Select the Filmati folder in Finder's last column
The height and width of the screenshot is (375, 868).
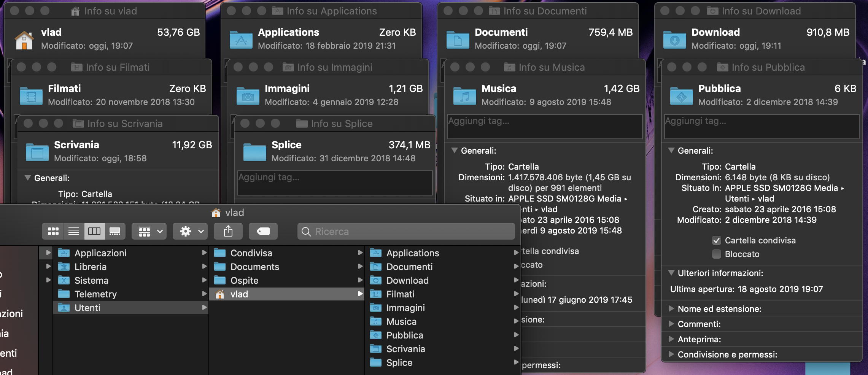(443, 294)
